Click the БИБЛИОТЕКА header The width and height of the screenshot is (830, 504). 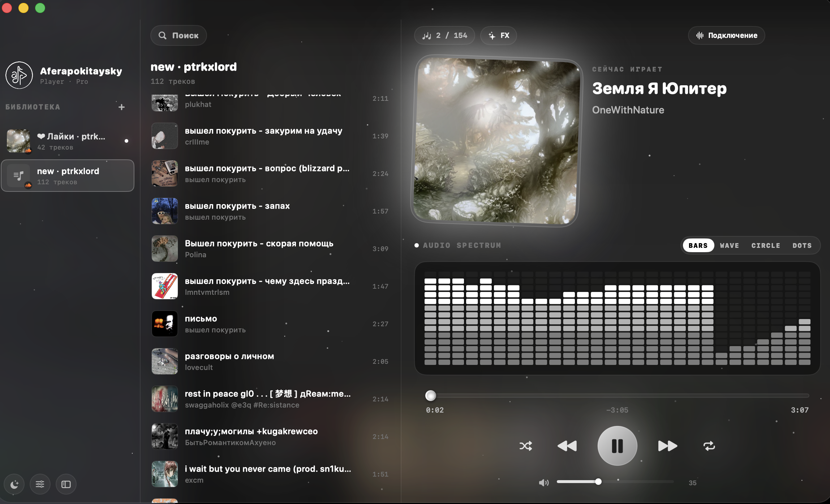click(x=33, y=107)
